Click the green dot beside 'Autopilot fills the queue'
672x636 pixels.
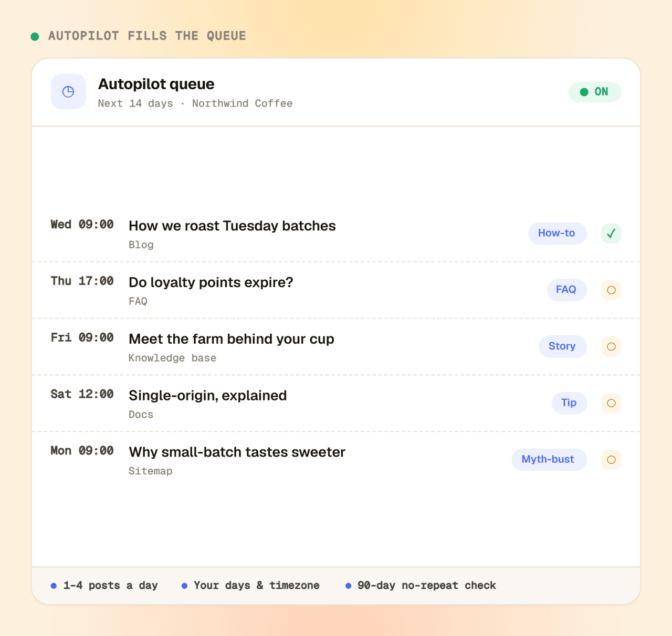pos(35,36)
